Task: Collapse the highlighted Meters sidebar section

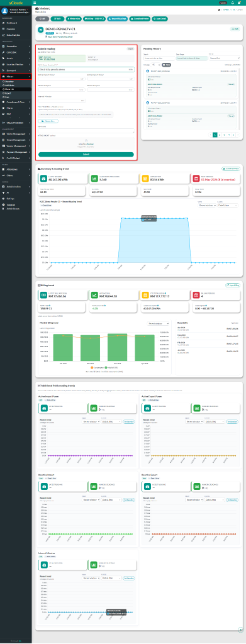Action: coord(16,76)
